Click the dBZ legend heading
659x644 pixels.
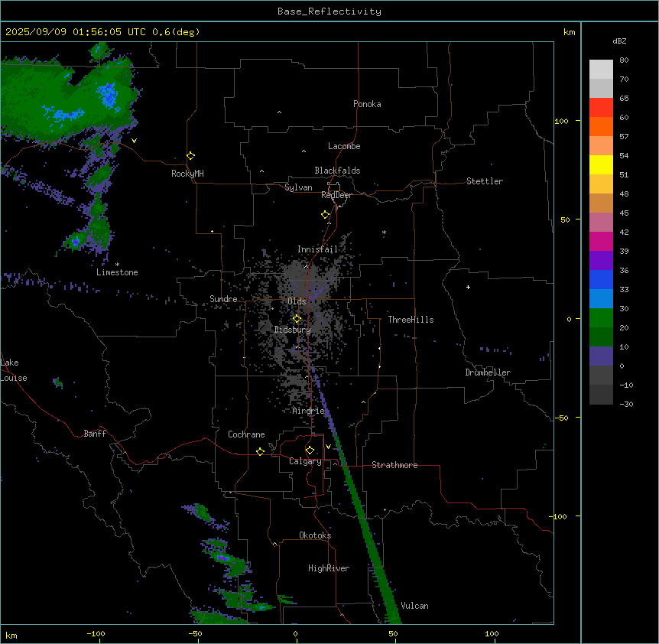coord(619,41)
